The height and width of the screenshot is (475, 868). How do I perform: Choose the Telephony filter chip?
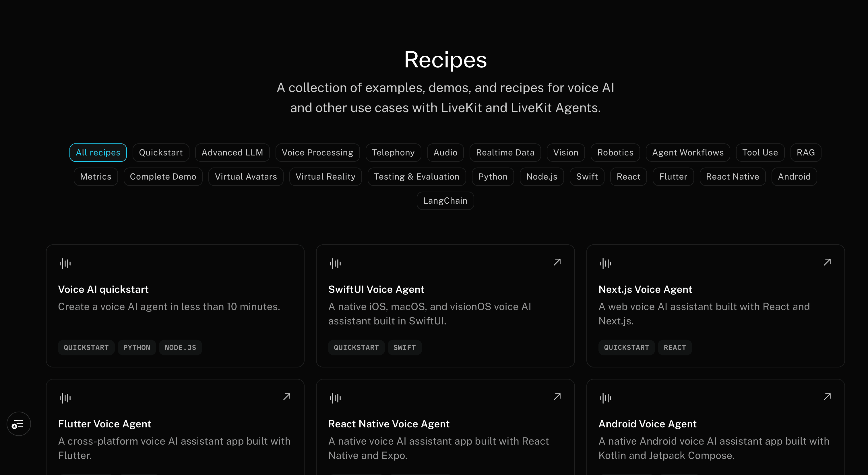[x=393, y=153]
